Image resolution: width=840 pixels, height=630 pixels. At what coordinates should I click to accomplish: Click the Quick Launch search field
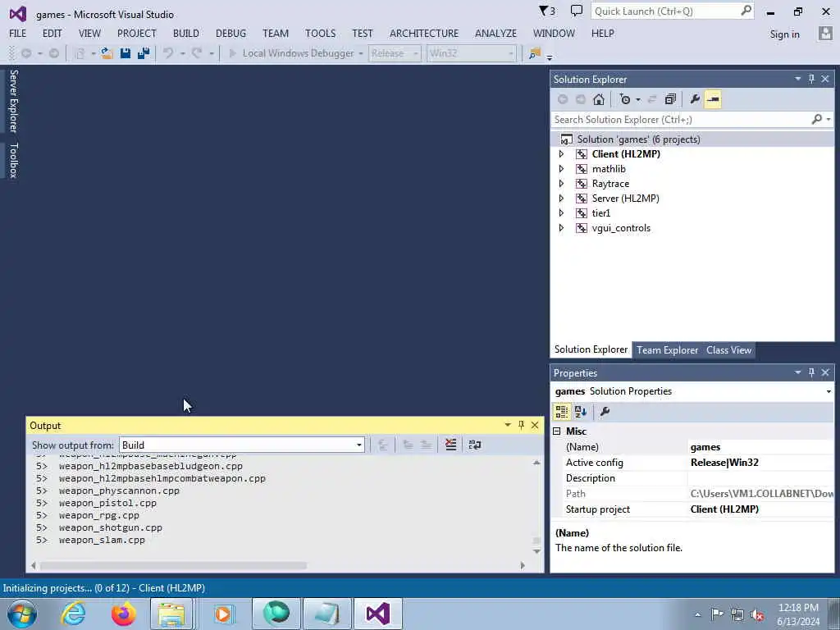click(x=672, y=11)
